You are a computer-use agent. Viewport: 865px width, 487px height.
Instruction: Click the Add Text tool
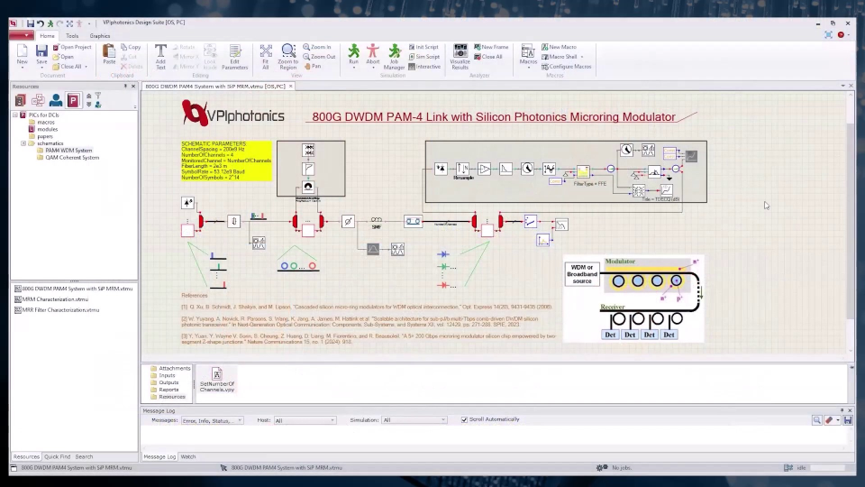coord(160,56)
